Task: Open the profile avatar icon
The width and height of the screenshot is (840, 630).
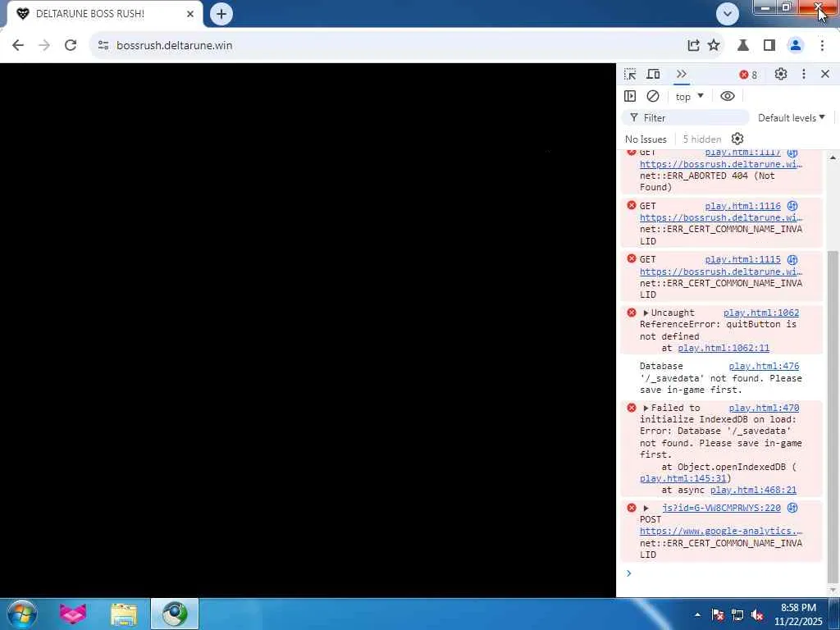Action: click(x=796, y=45)
